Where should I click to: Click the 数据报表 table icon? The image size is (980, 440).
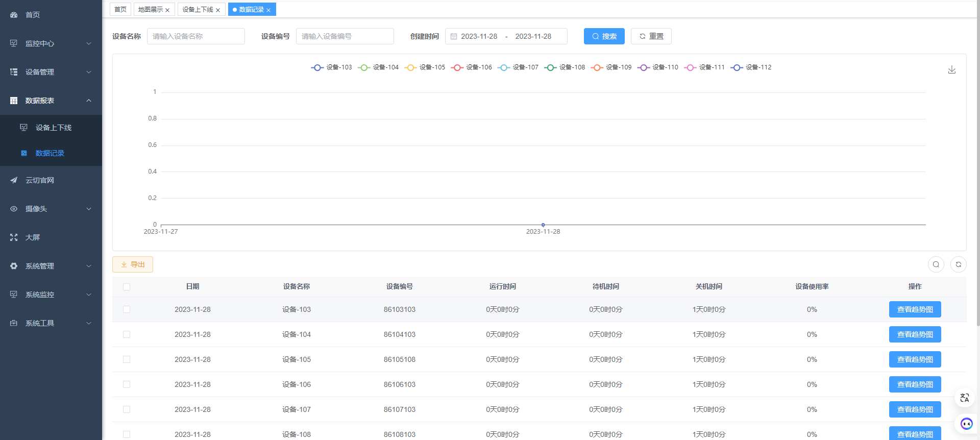click(14, 101)
